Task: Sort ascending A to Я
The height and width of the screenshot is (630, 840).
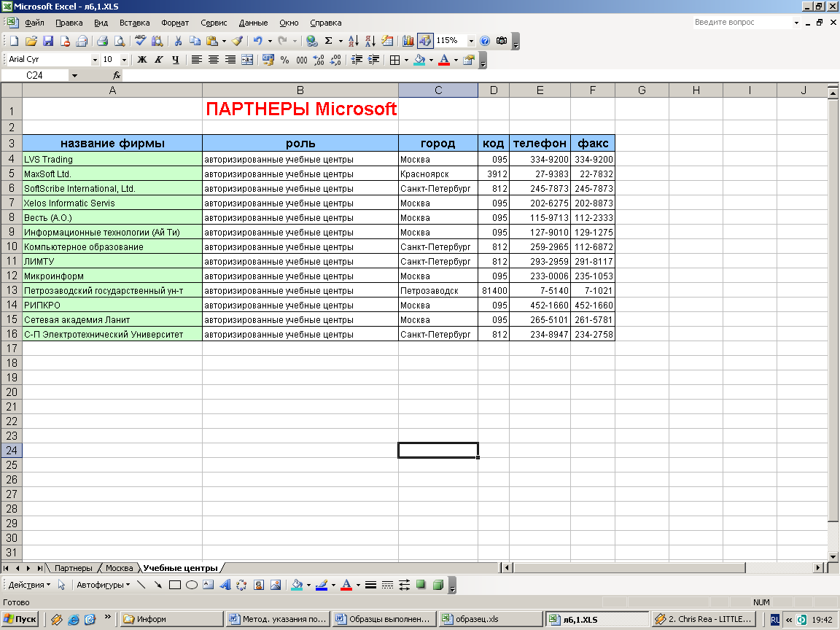Action: (354, 41)
